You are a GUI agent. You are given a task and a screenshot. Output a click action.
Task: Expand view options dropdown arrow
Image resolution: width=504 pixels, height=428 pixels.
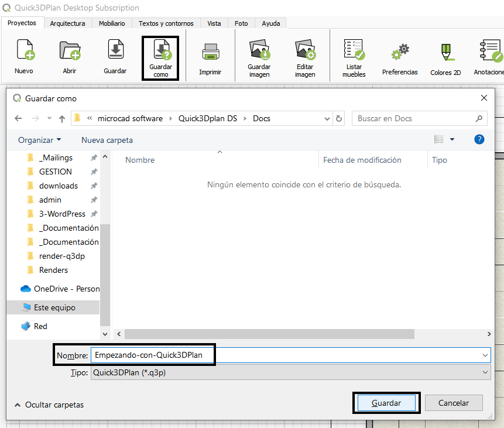pos(452,139)
